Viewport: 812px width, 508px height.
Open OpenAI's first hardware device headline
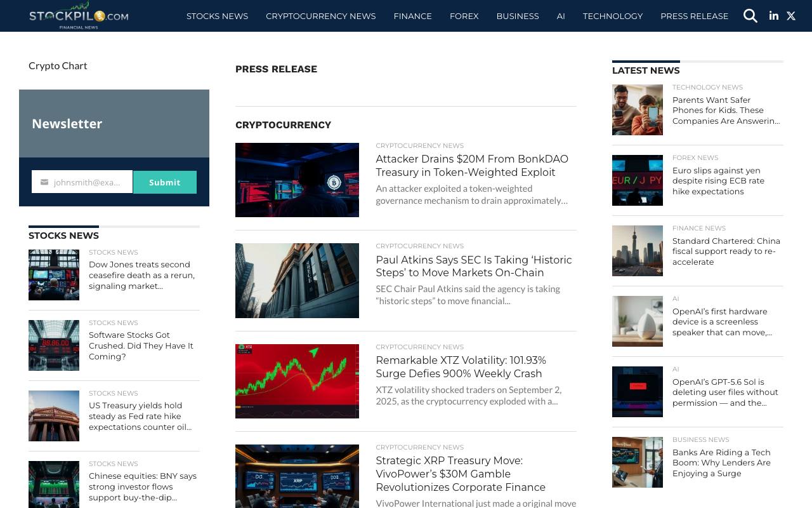[x=722, y=322]
